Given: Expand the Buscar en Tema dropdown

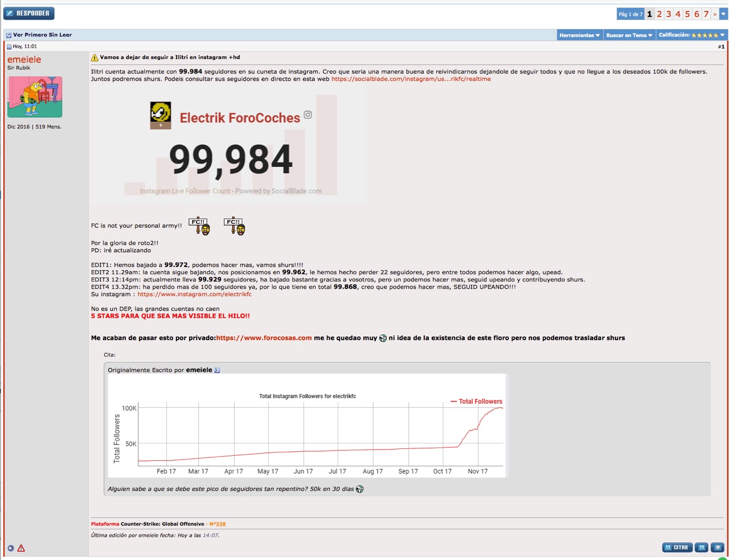Looking at the screenshot, I should [629, 35].
